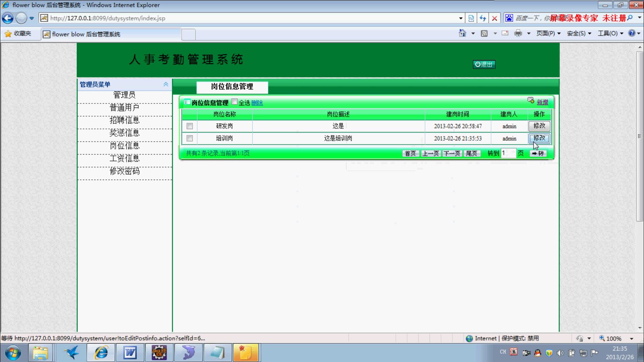Open 修改密码 in the sidebar menu
644x362 pixels.
tap(124, 171)
